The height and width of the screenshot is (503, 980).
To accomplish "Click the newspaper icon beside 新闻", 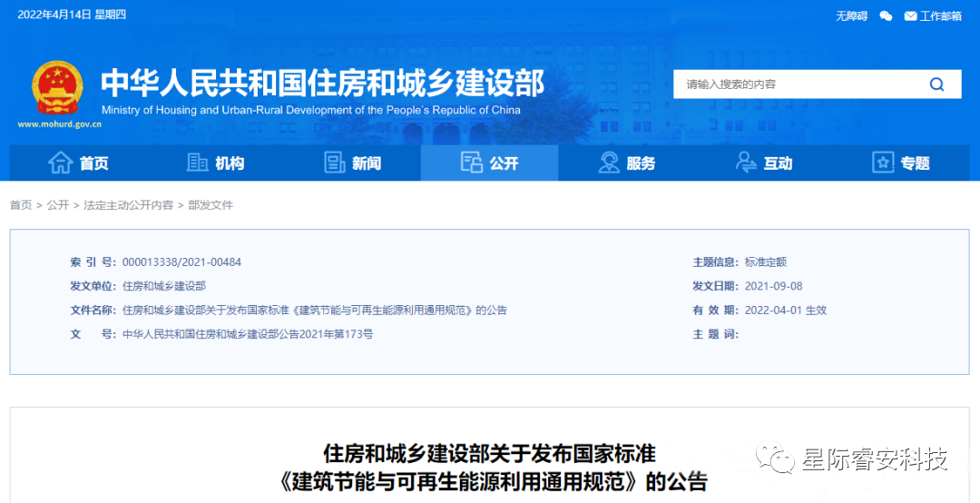I will [334, 163].
